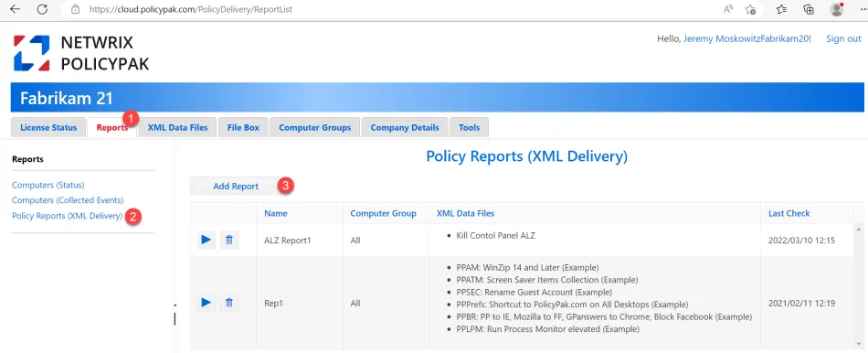Toggle Read aloud icon in address bar
Viewport: 868px width, 353px height.
point(728,9)
